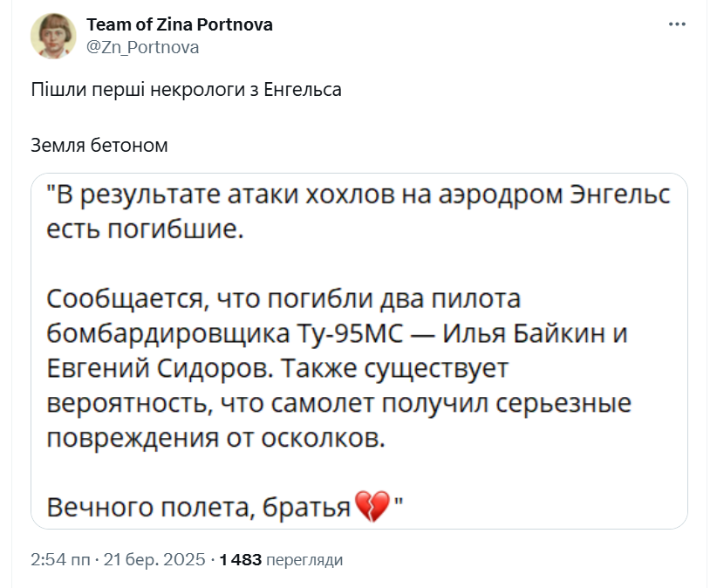
Task: Click the 21 бер. 2025 date
Action: (x=155, y=559)
